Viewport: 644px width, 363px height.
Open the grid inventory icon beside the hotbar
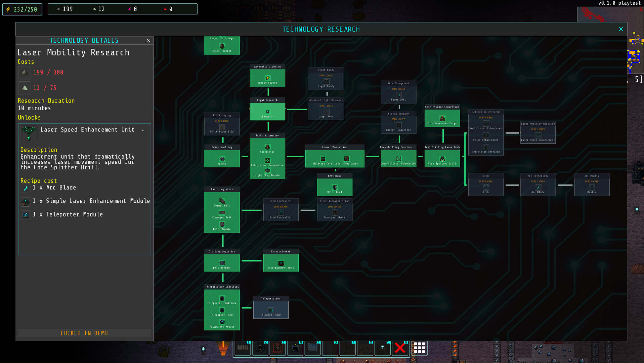click(x=419, y=348)
